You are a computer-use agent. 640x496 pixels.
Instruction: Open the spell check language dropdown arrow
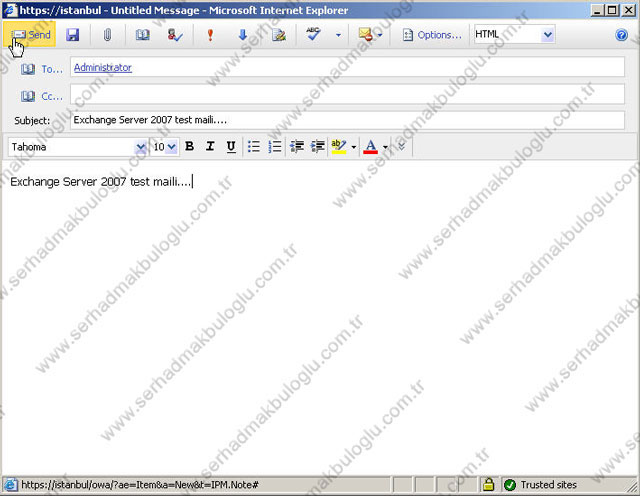(338, 35)
